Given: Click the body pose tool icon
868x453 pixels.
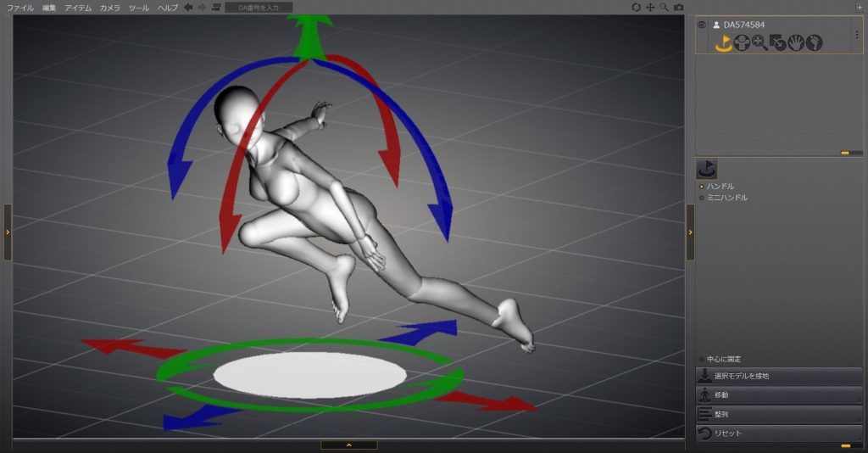Looking at the screenshot, I should pos(741,42).
